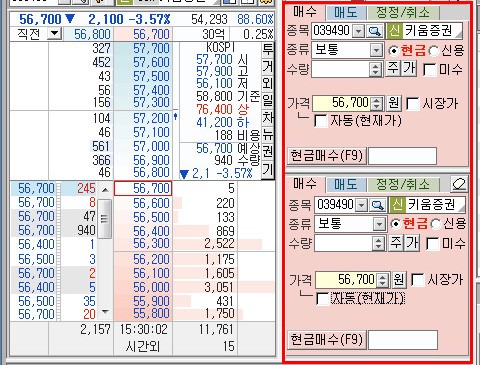Screen dimensions: 480x365
Task: Click the stock search magnifier in lower order panel
Action: coord(378,205)
